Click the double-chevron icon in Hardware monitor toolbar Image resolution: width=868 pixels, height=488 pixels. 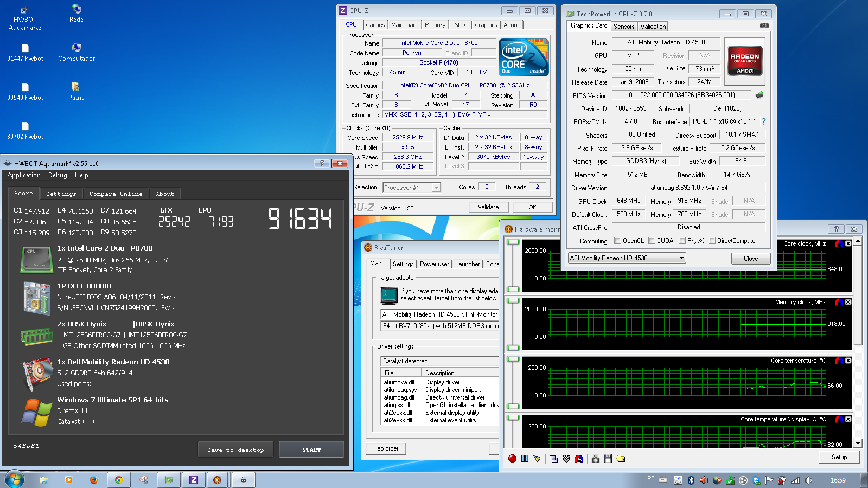[566, 459]
